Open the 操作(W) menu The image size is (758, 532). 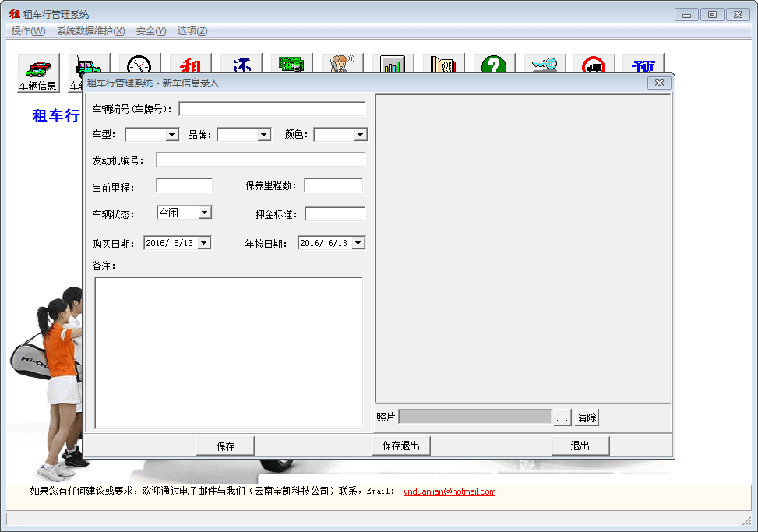[x=29, y=31]
